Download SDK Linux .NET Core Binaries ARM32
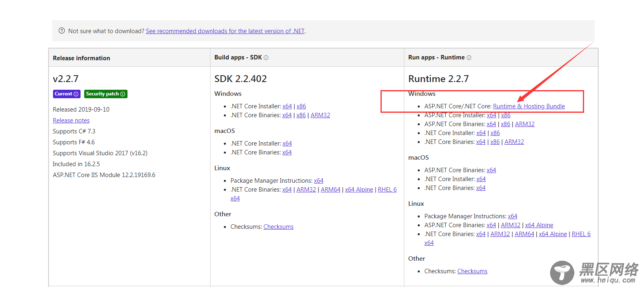The width and height of the screenshot is (644, 287). [x=306, y=190]
